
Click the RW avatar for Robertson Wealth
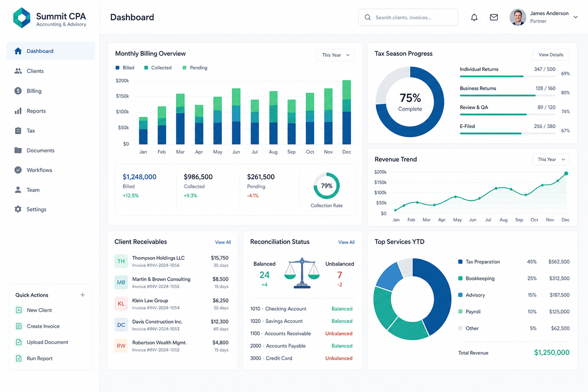point(121,346)
